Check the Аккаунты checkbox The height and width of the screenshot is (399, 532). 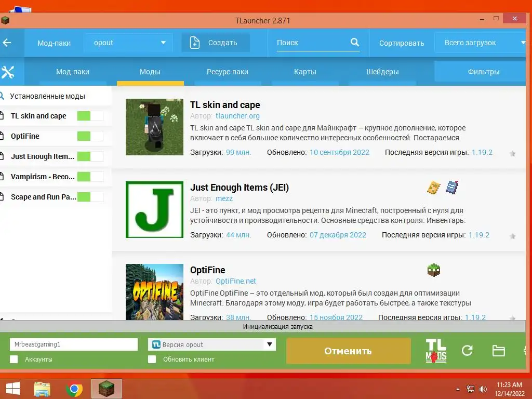pos(14,360)
